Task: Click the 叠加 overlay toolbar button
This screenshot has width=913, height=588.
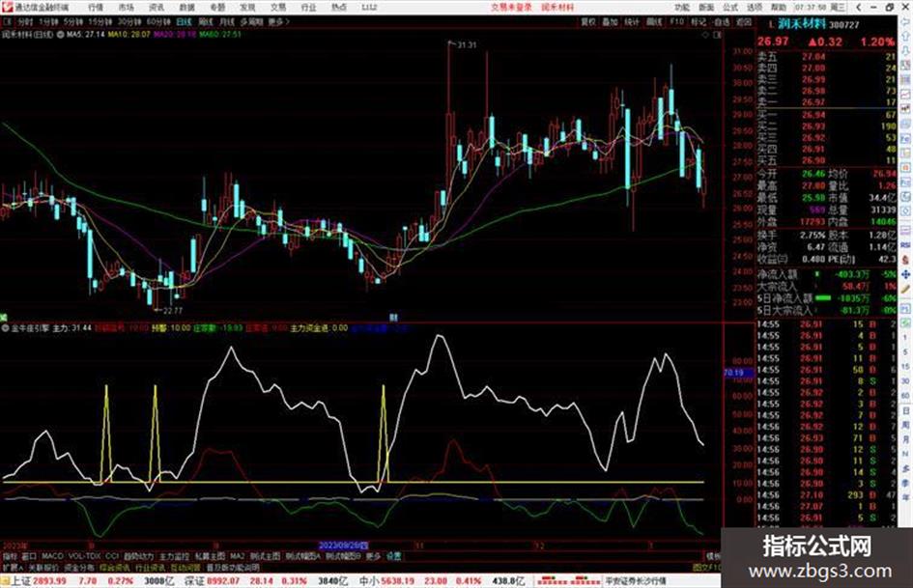Action: coord(610,21)
